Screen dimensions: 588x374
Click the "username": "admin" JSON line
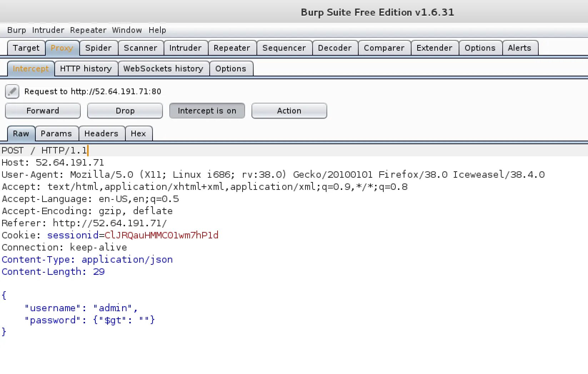[x=81, y=308]
